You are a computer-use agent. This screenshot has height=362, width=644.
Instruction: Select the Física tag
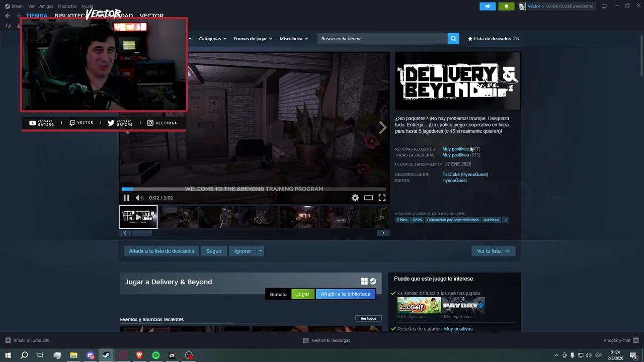coord(402,220)
